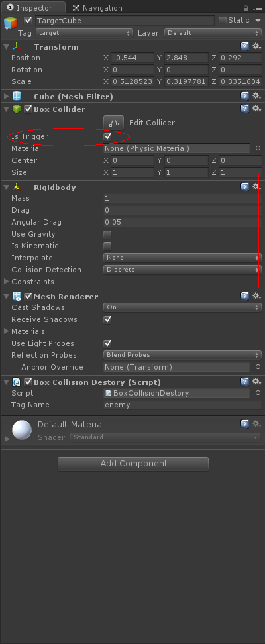Click the Inspector lock icon
Image resolution: width=265 pixels, height=644 pixels.
(246, 8)
